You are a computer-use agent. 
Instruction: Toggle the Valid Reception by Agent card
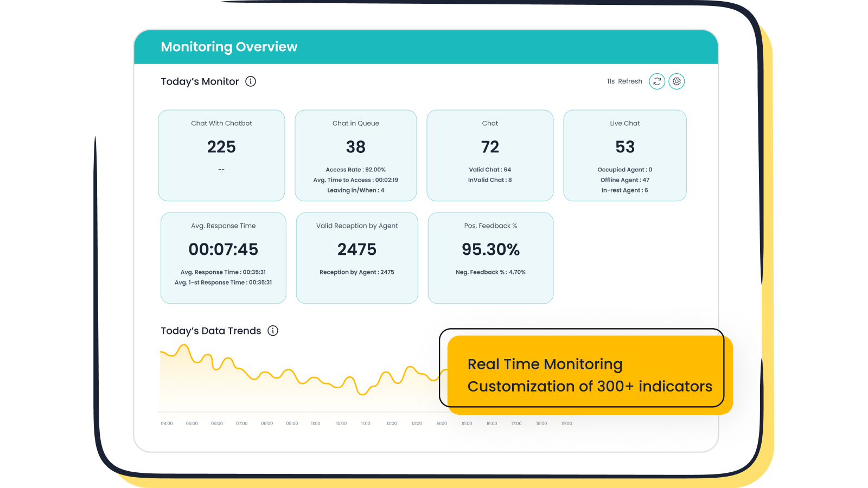tap(356, 258)
